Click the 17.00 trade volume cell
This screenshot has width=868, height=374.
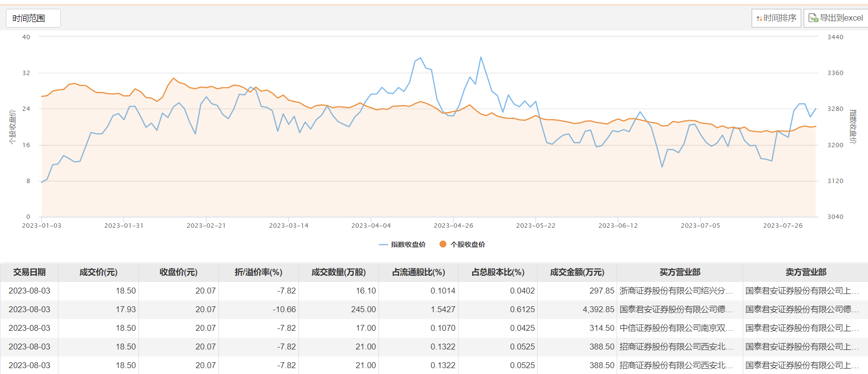(339, 328)
